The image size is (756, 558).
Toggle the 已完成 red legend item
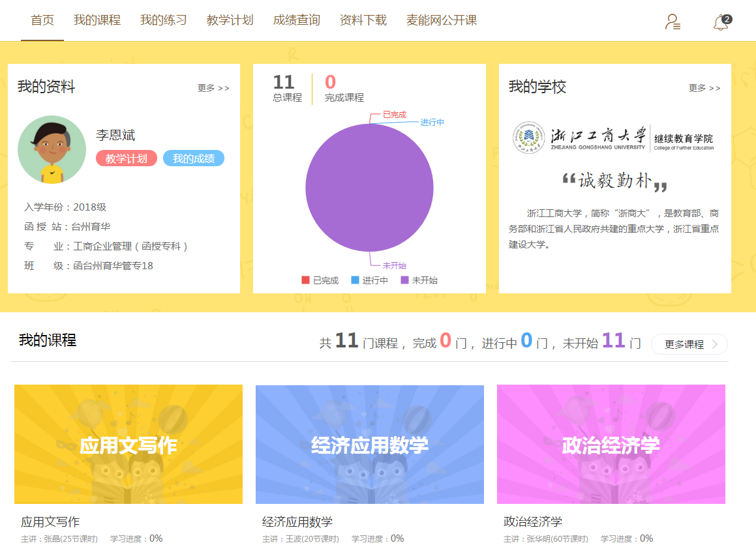(x=320, y=280)
